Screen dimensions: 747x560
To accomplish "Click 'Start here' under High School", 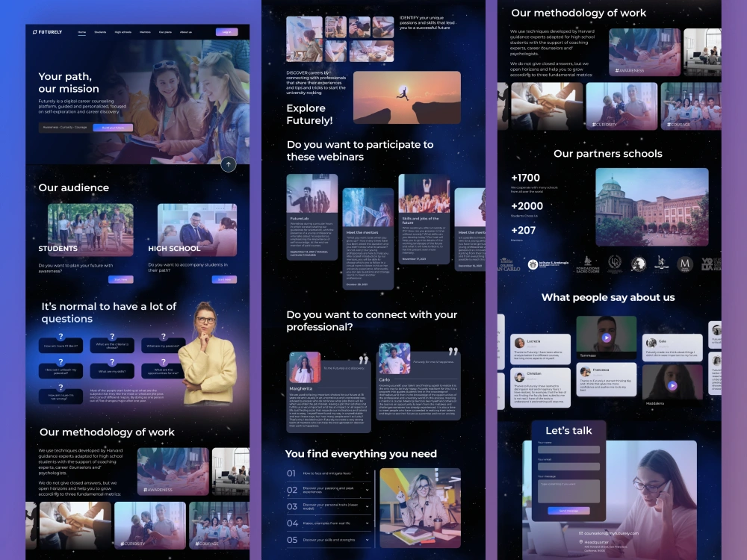I will click(x=224, y=279).
